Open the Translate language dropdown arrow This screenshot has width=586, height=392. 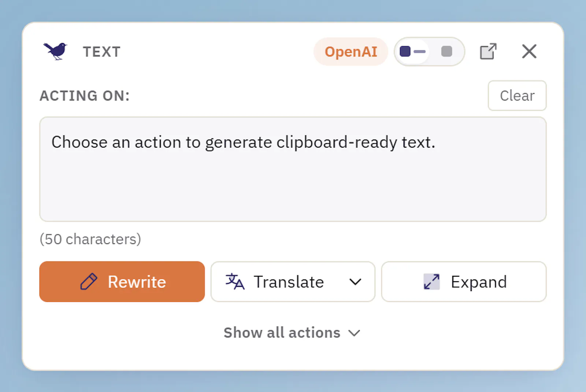[x=355, y=282]
